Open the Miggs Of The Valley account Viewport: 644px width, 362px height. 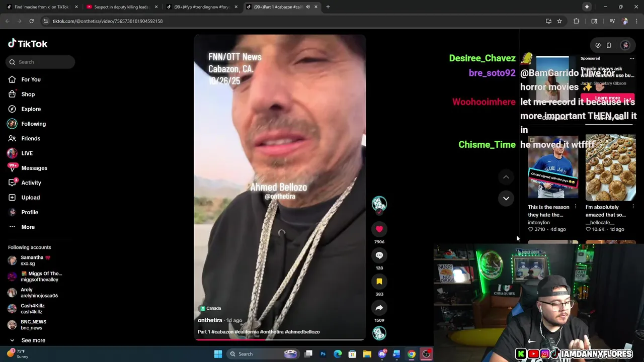pyautogui.click(x=35, y=277)
